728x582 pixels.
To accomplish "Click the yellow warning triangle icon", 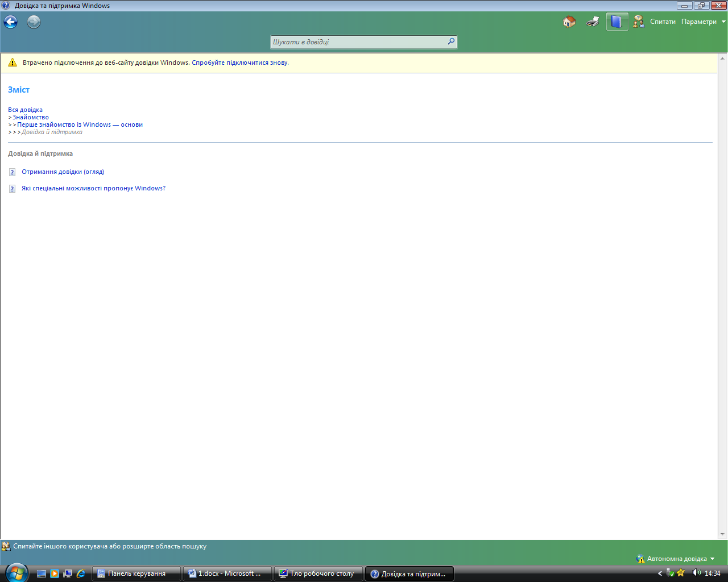I will pos(13,63).
